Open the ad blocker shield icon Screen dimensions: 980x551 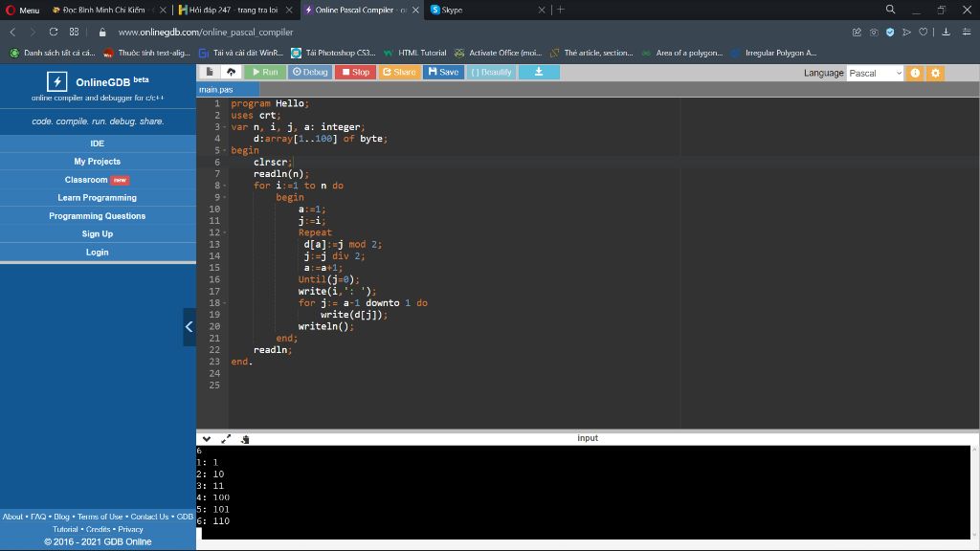(x=890, y=32)
